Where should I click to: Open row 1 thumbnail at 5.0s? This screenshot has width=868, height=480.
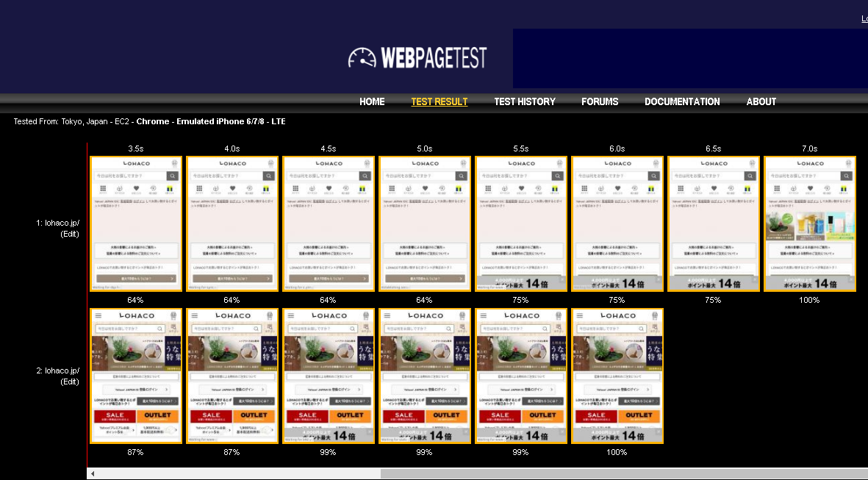[x=425, y=223]
